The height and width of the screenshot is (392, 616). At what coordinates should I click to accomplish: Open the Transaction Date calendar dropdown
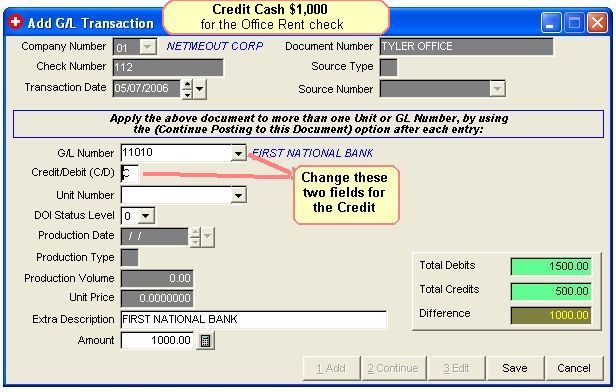[200, 89]
